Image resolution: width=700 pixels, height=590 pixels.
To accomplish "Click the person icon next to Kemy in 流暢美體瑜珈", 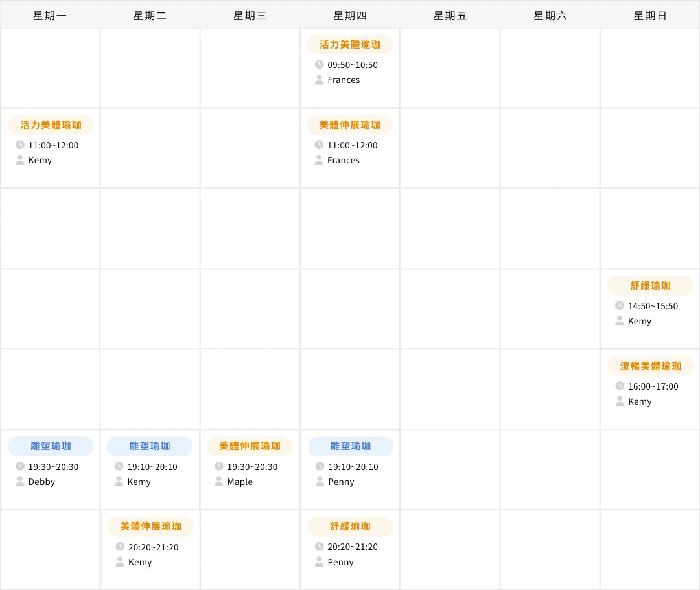I will click(x=619, y=401).
